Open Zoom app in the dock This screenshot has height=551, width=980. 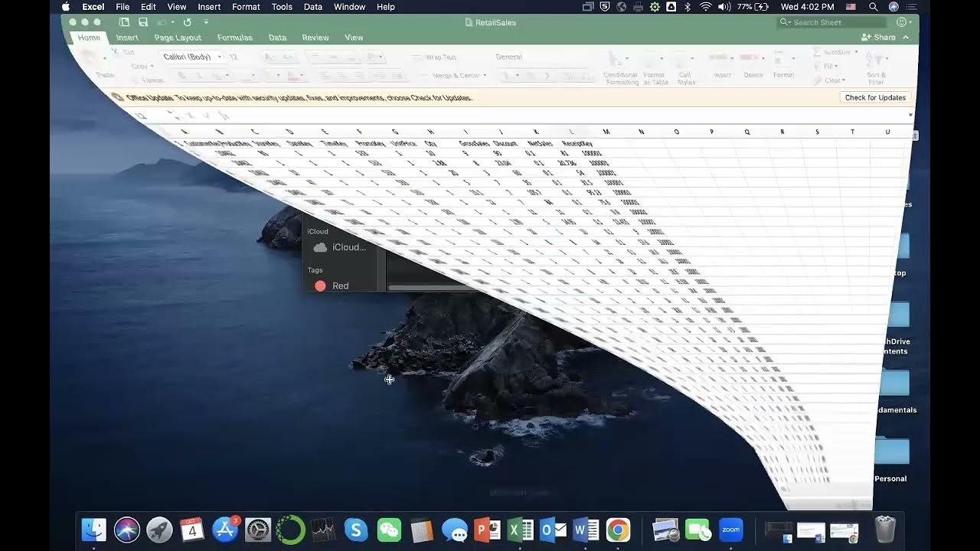point(731,530)
